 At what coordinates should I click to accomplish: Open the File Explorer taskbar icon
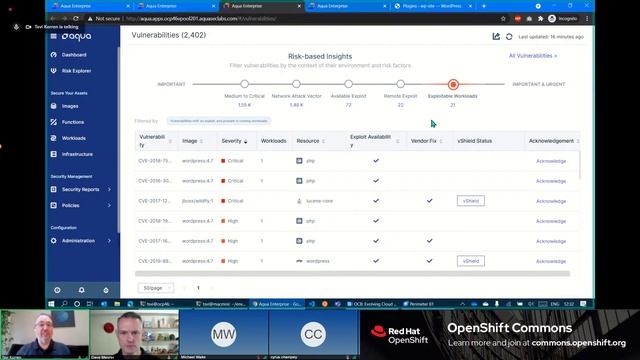point(117,304)
